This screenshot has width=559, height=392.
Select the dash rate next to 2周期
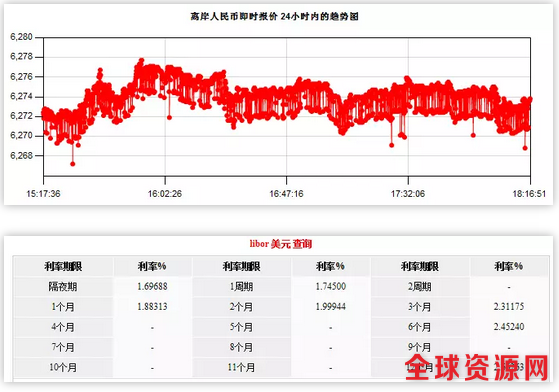point(509,287)
